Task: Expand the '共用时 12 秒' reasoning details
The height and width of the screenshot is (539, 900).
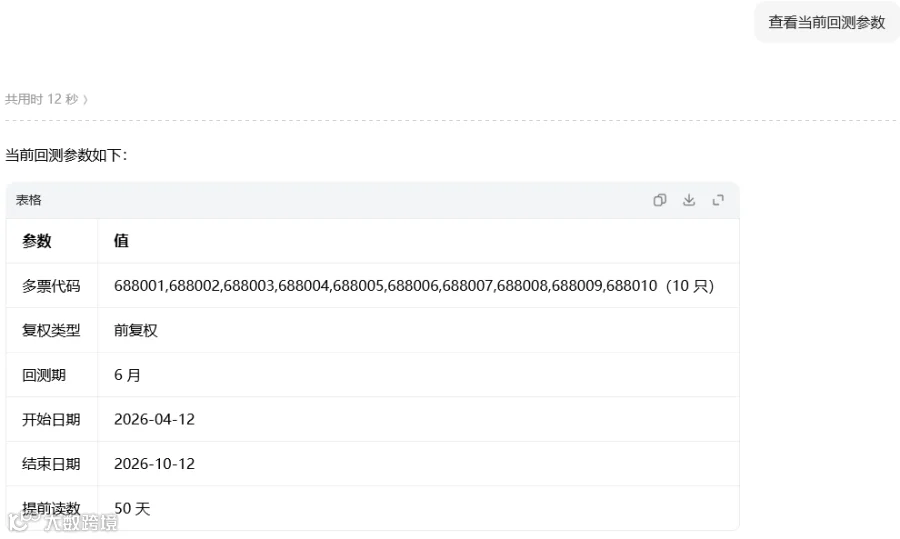Action: [46, 99]
